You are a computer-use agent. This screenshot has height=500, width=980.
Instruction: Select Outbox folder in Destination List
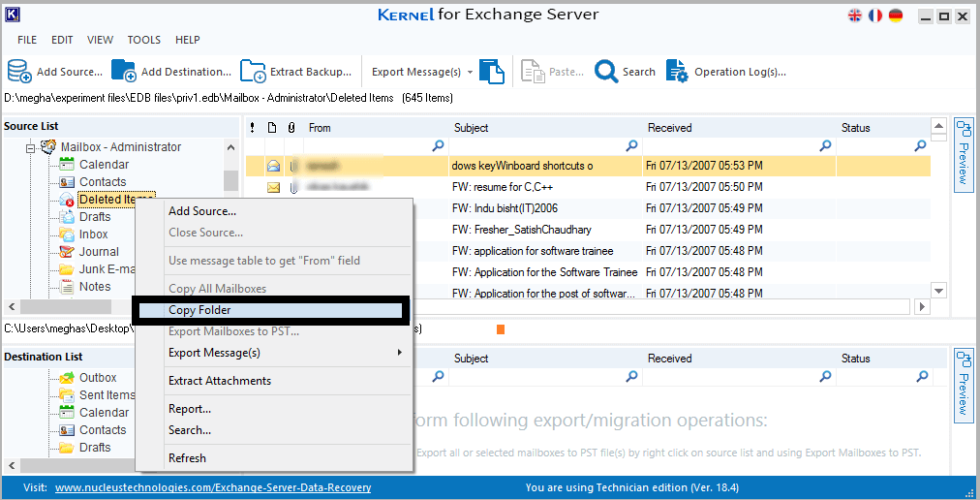(x=98, y=378)
